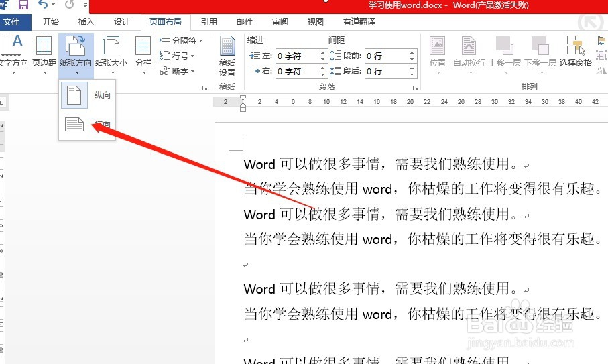Click the 自动换行 wrap text tool
This screenshot has width=608, height=364.
[469, 54]
